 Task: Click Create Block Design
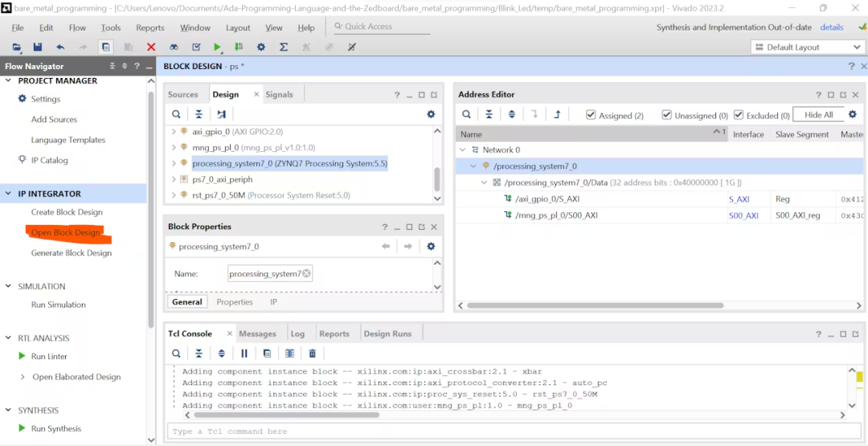[x=67, y=212]
